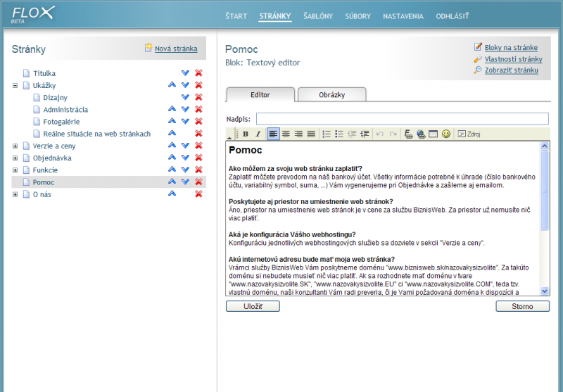Toggle bold formatting in the editor toolbar
The image size is (563, 392).
(x=245, y=134)
